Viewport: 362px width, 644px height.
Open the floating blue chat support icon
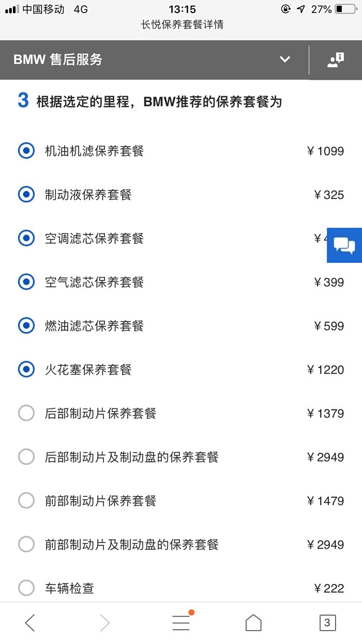(x=344, y=245)
